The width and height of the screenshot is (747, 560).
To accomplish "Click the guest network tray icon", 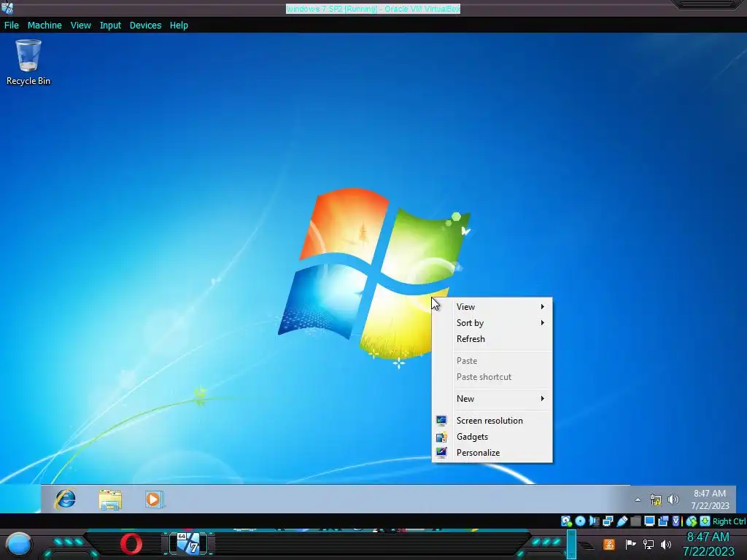I will 656,499.
